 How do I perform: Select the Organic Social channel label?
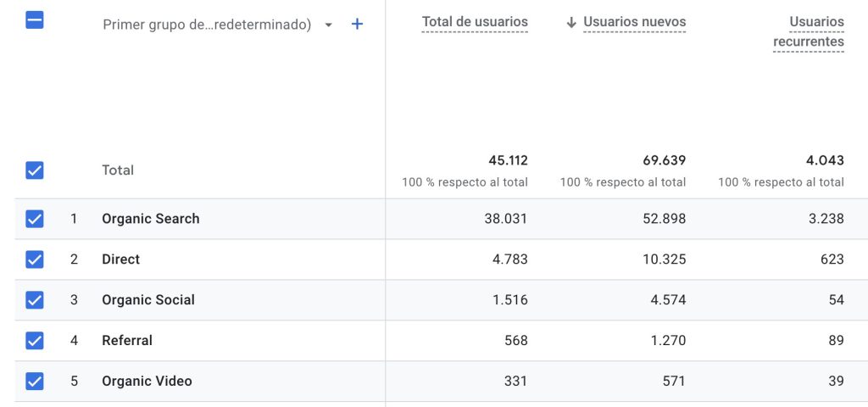pyautogui.click(x=148, y=300)
